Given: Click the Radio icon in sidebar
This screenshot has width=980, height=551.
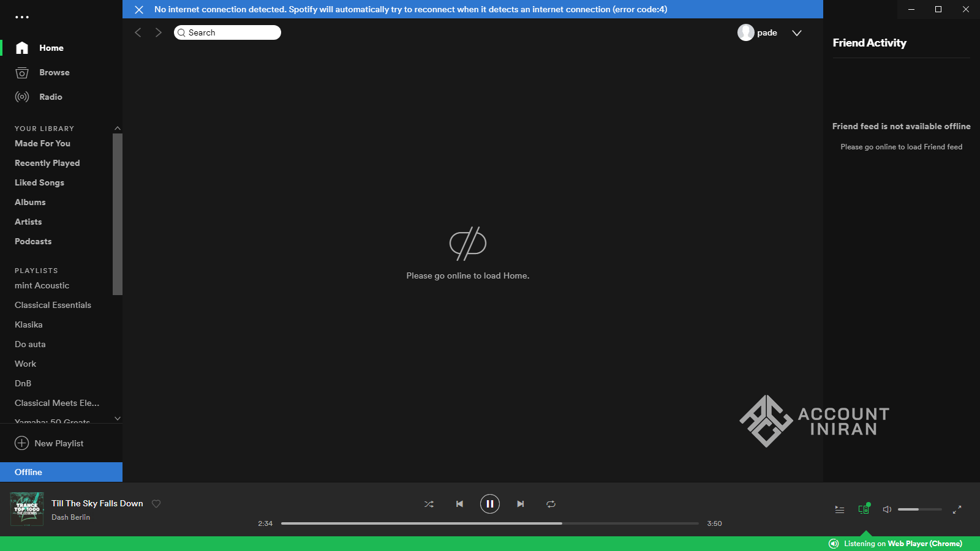Looking at the screenshot, I should (22, 97).
